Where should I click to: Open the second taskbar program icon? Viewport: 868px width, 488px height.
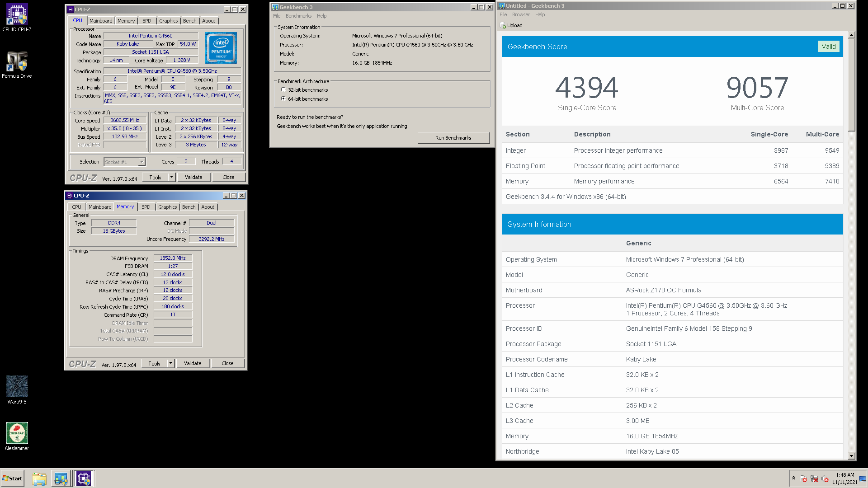(61, 479)
